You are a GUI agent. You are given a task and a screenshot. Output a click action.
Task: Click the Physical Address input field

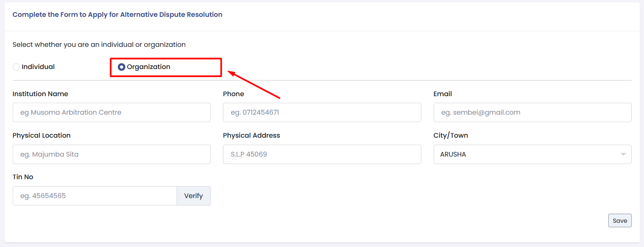click(322, 154)
